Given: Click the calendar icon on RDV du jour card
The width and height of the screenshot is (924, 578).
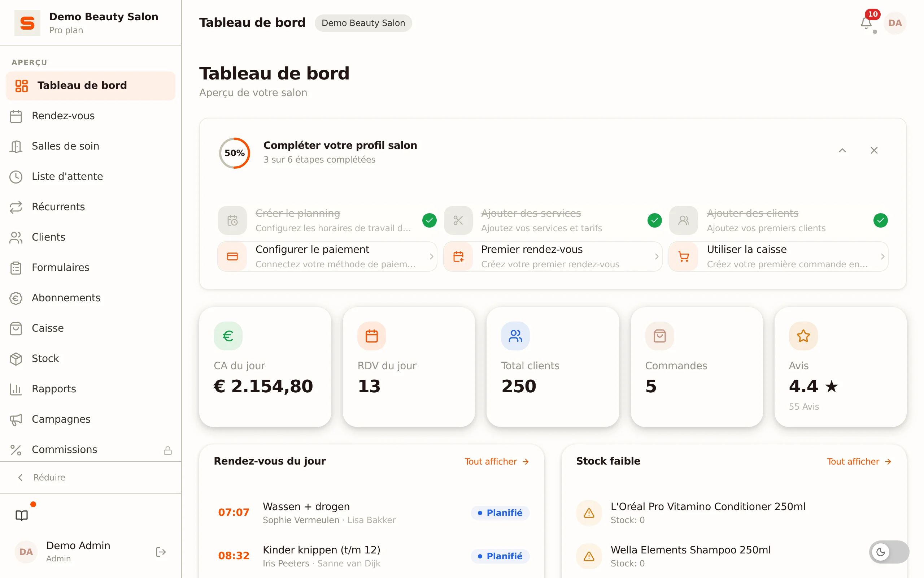Looking at the screenshot, I should 371,336.
